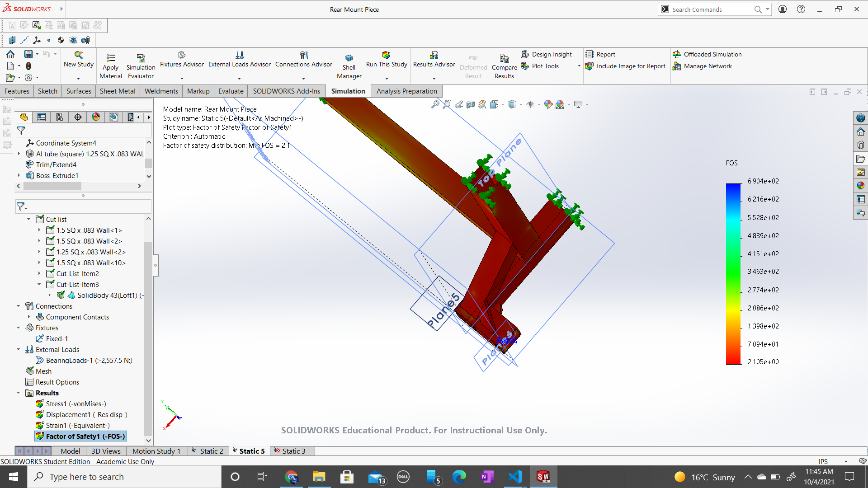This screenshot has height=488, width=868.
Task: Select Component Contacts item
Action: [x=73, y=317]
